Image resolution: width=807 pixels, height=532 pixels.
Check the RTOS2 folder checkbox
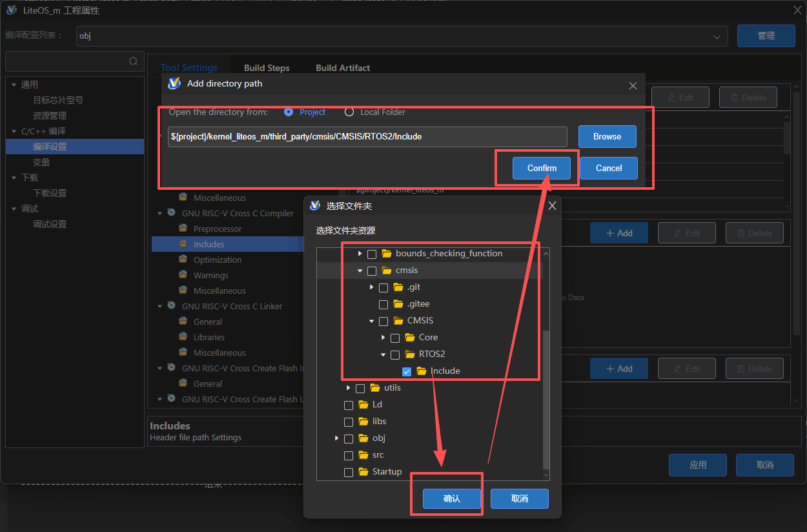[395, 354]
